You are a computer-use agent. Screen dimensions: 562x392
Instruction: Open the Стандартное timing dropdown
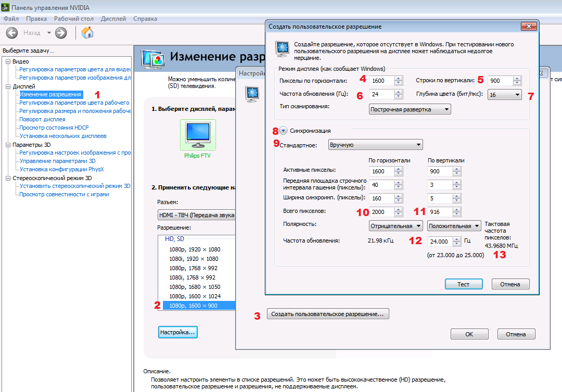click(375, 145)
